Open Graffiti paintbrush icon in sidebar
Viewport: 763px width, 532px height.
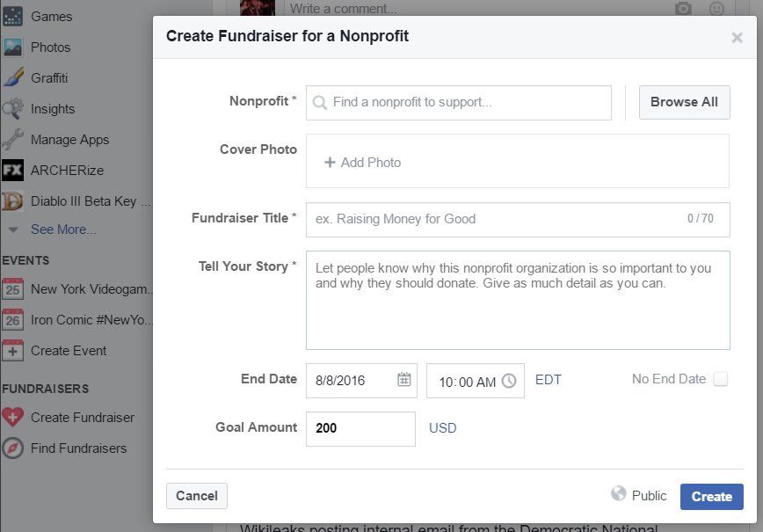coord(13,77)
